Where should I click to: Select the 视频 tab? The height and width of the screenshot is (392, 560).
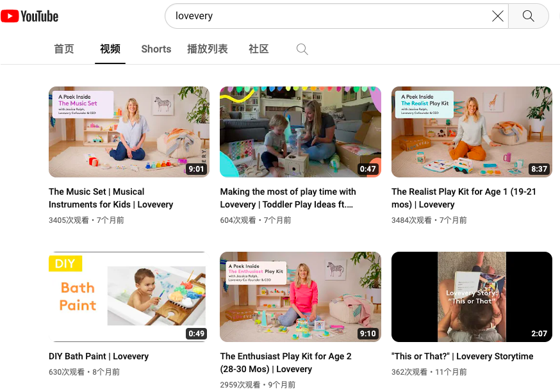click(110, 49)
